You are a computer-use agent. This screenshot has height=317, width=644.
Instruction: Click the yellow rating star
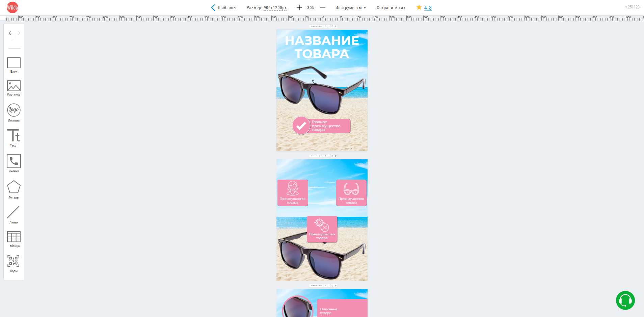tap(419, 7)
